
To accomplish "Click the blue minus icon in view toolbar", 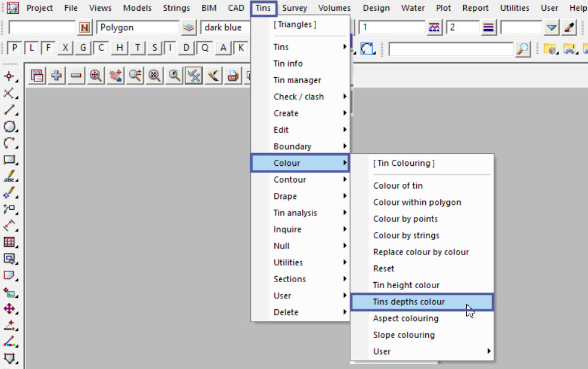I will click(76, 75).
